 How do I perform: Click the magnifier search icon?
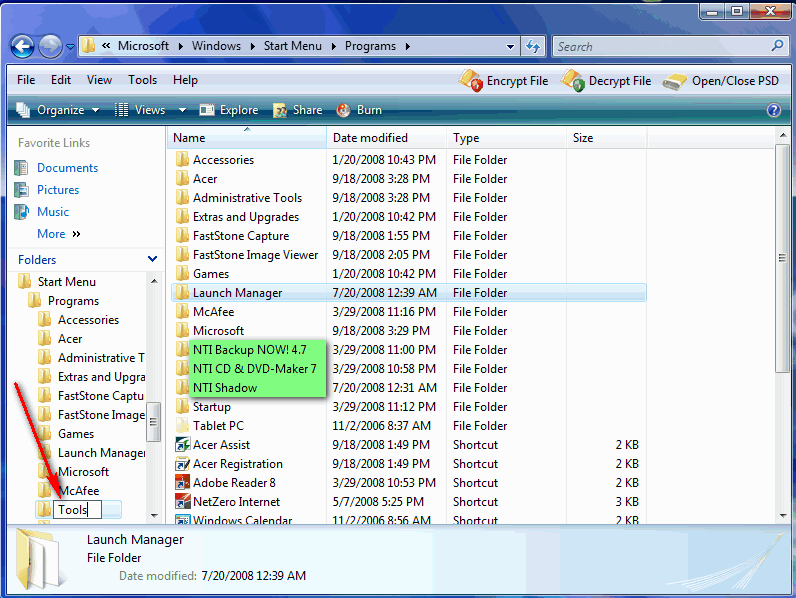click(777, 46)
